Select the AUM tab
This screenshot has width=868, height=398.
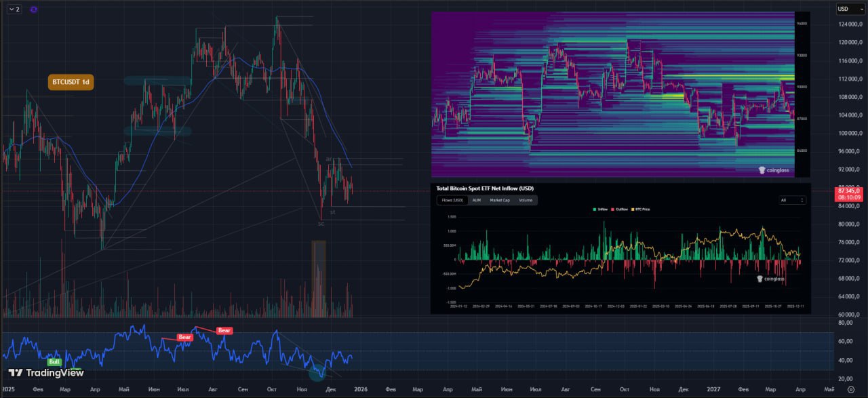click(x=476, y=200)
